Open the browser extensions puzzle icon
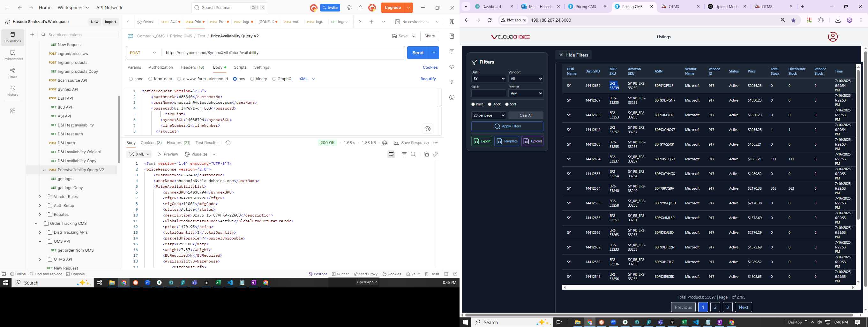The height and width of the screenshot is (327, 868). pyautogui.click(x=821, y=20)
